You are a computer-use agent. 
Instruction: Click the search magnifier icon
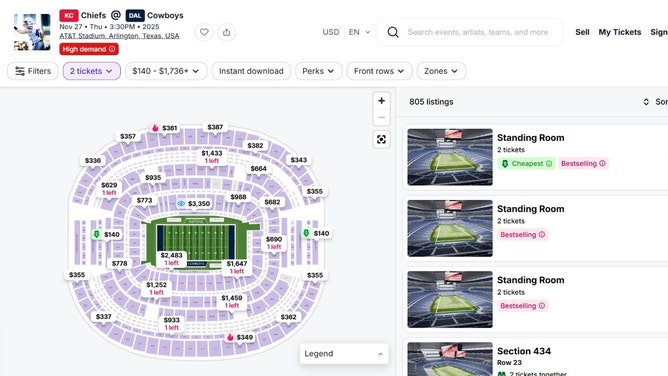393,32
